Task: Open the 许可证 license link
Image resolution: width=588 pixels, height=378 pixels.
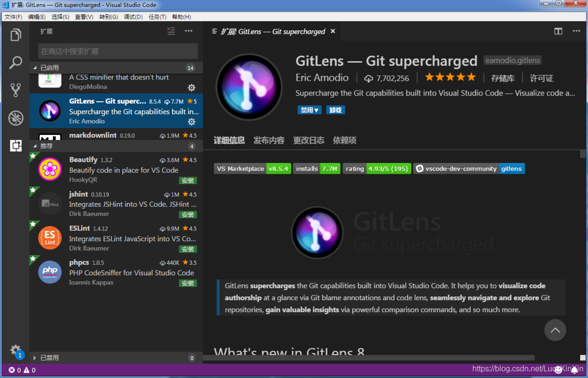Action: coord(541,78)
